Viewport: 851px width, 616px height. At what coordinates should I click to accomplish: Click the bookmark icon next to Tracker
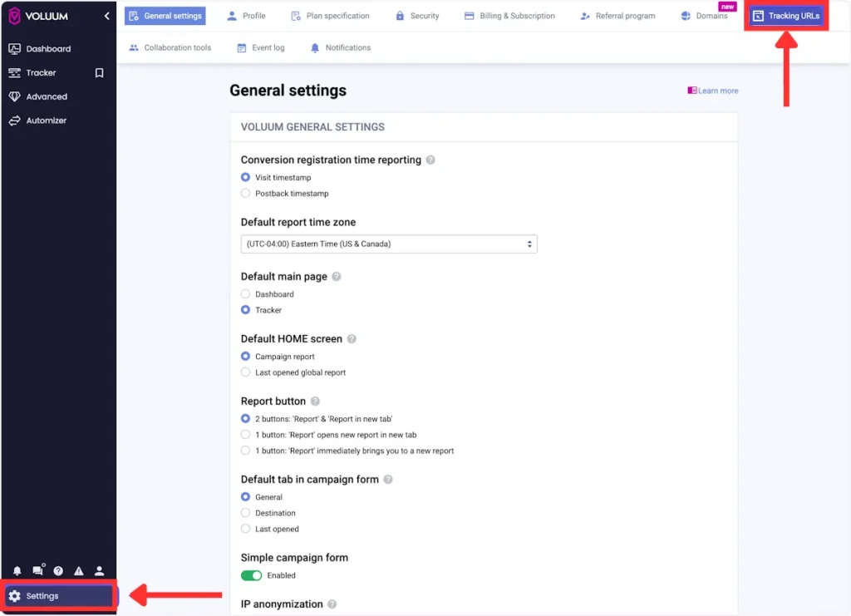click(100, 72)
